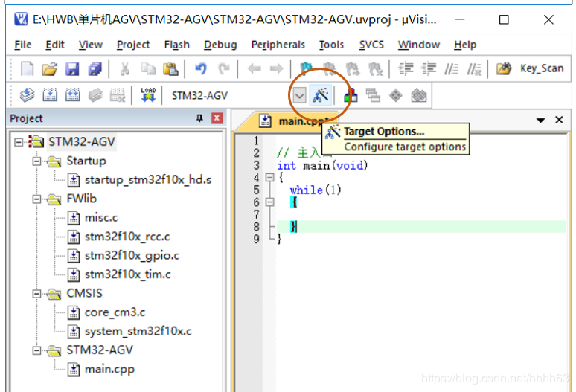Open the target selection dropdown arrow
Screen dimensions: 576x392
[299, 96]
